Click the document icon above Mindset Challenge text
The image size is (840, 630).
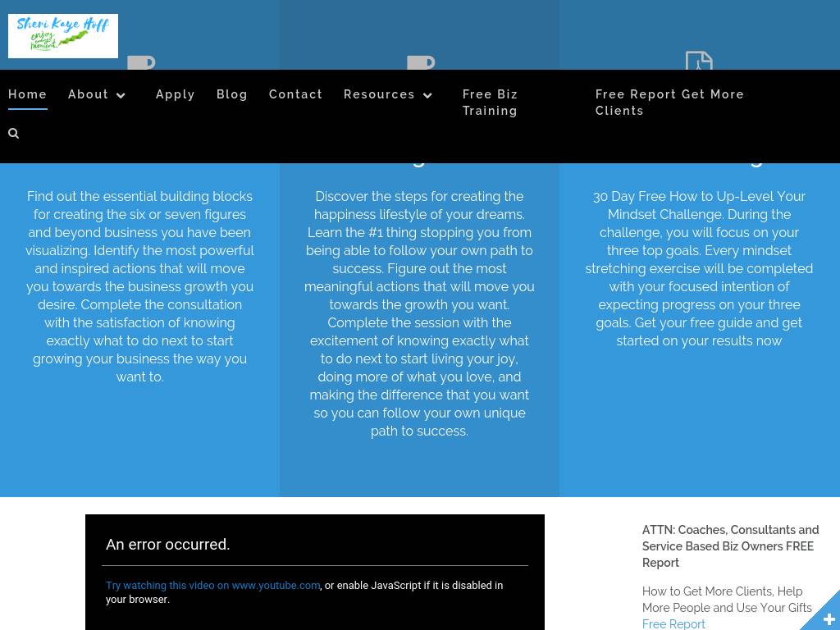(699, 62)
